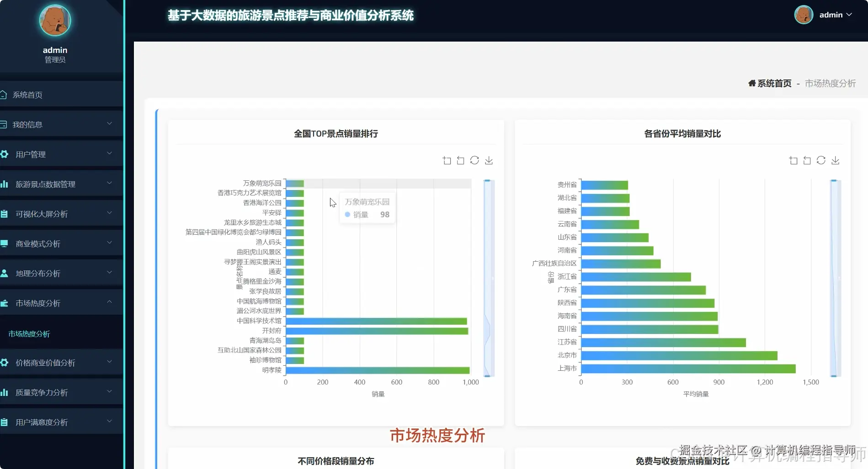Open the 我的信息 sidebar menu
The height and width of the screenshot is (469, 868).
[61, 124]
